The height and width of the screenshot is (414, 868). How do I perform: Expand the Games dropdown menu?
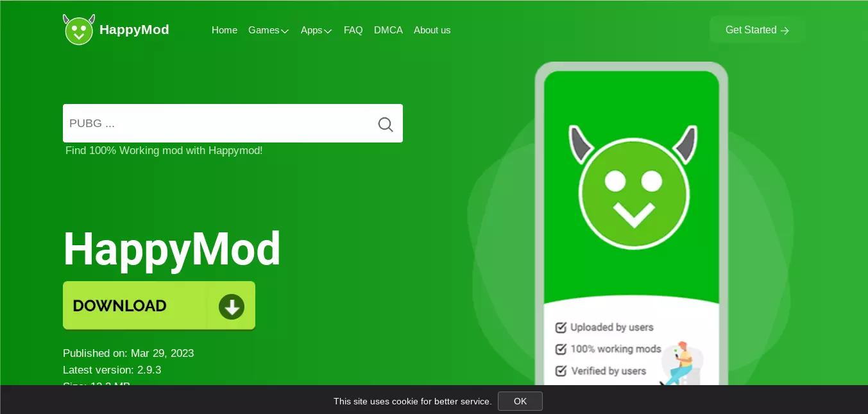tap(268, 30)
